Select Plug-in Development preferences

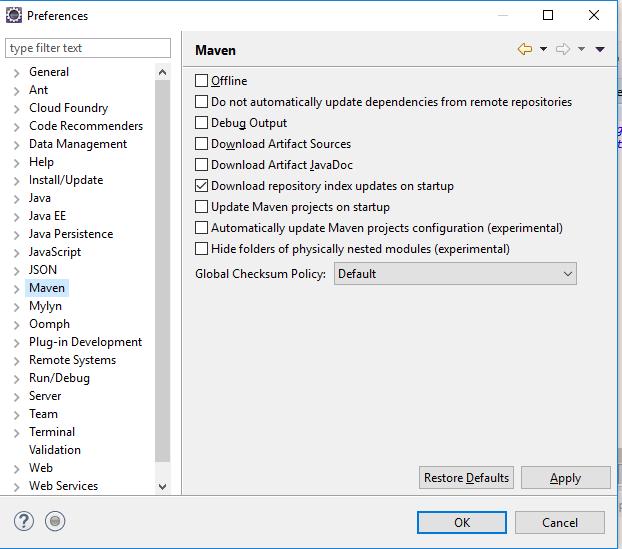(x=85, y=342)
